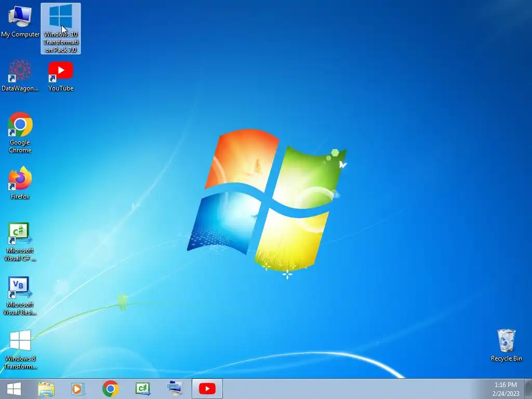Select the My Computer desktop icon
Viewport: 532px width, 399px height.
tap(20, 20)
